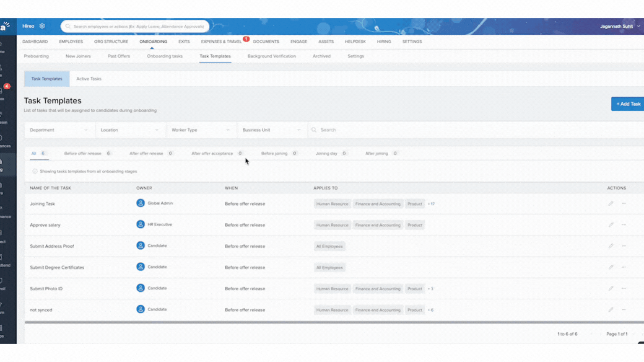Show the +17 more departments for Joining Task
The height and width of the screenshot is (362, 644).
coord(431,204)
